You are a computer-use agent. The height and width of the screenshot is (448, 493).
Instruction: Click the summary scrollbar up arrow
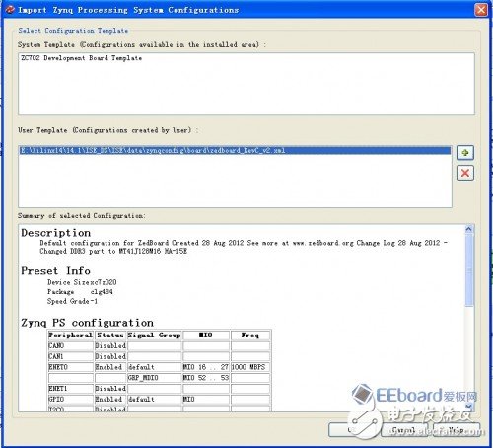[469, 229]
